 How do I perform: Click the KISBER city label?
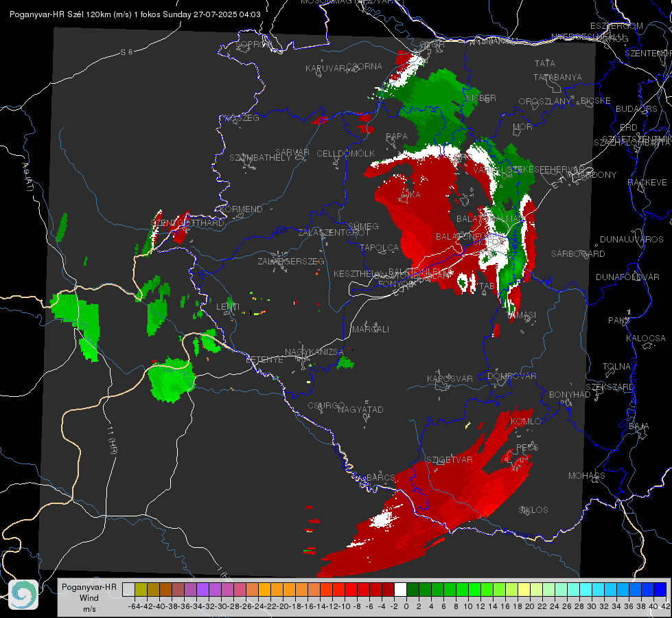(x=481, y=98)
